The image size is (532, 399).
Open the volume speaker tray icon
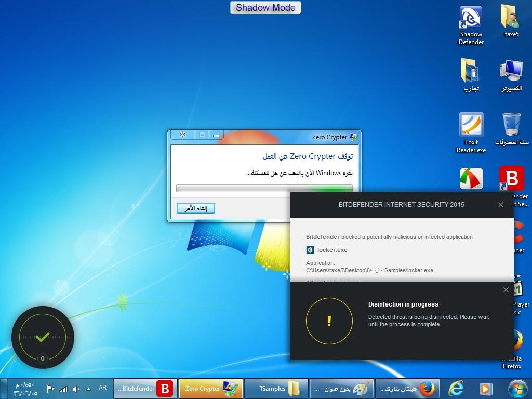(x=76, y=389)
